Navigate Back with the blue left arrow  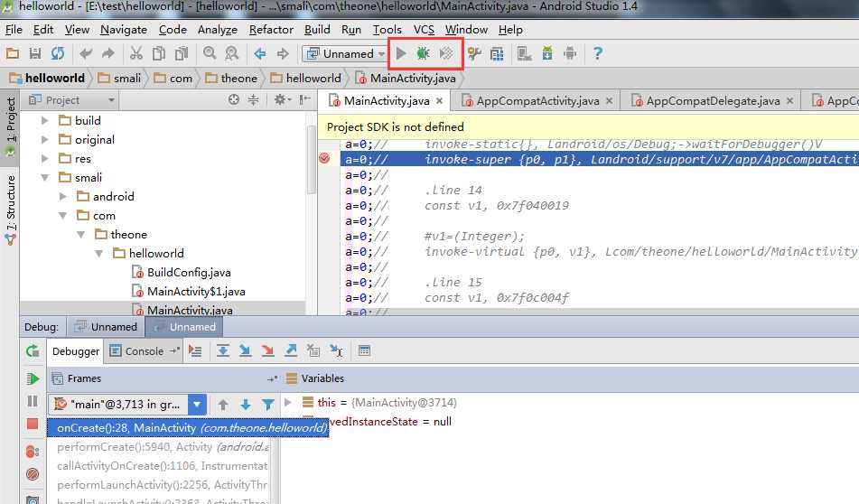[259, 53]
